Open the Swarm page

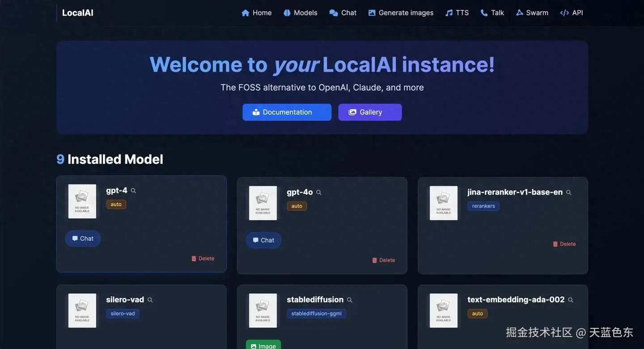[532, 13]
